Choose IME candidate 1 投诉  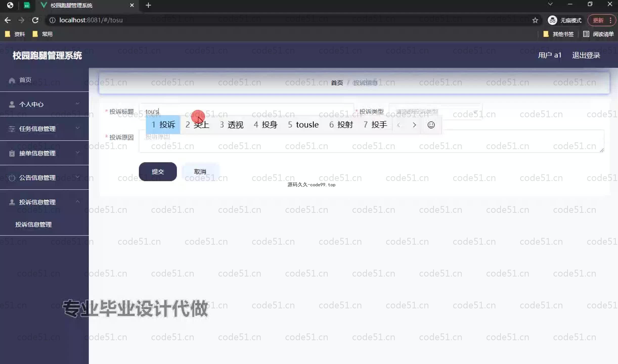(163, 125)
